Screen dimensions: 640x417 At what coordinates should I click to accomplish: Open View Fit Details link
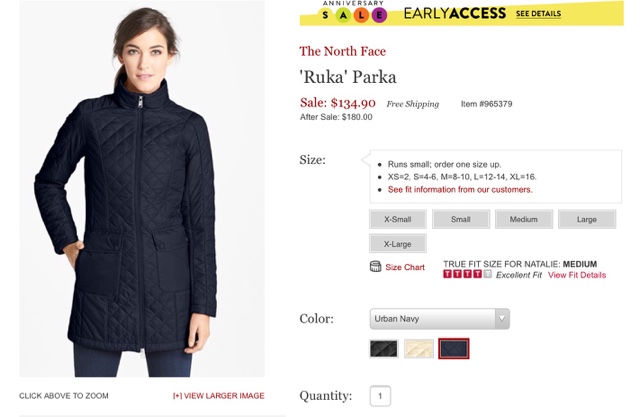(x=577, y=275)
